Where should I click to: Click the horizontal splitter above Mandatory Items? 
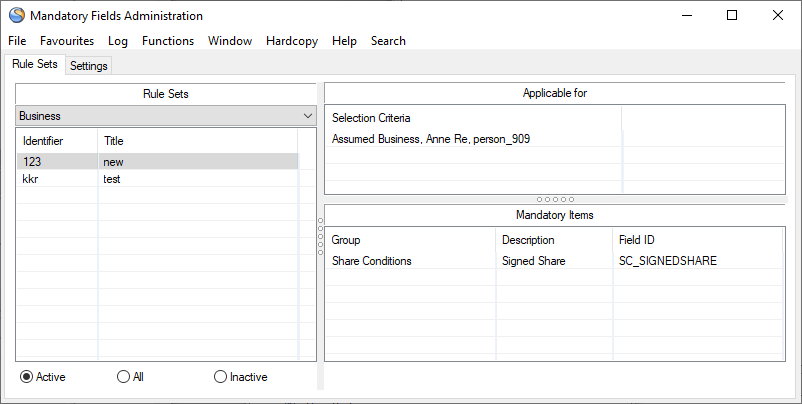[x=555, y=200]
